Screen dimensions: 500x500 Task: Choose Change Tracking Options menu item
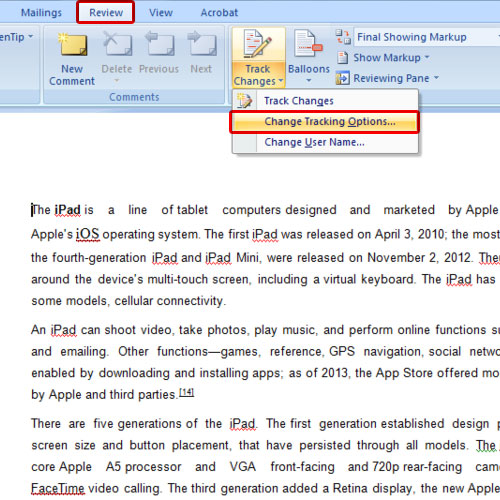(324, 122)
